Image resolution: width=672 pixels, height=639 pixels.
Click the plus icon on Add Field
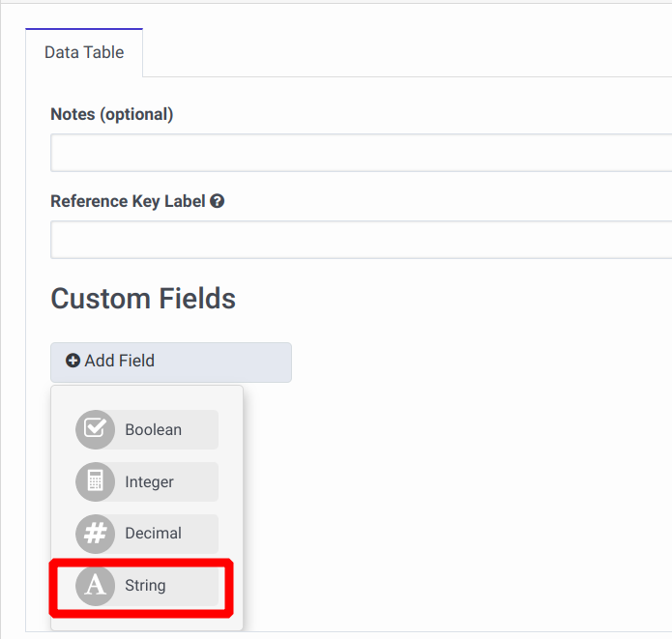(x=73, y=362)
